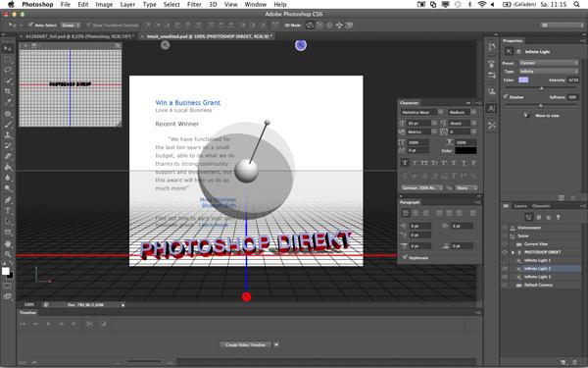Open the light Preset dropdown
Screen dimensions: 588x368
click(x=549, y=63)
